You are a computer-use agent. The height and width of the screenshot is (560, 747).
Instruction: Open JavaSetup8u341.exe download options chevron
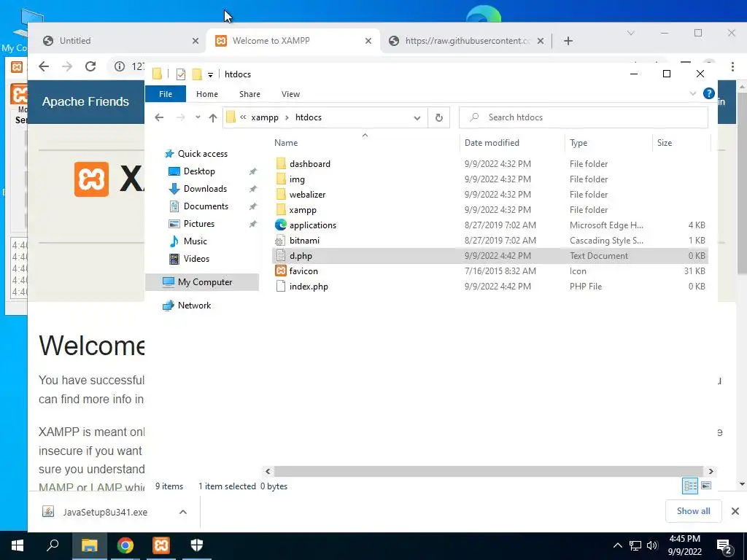pos(183,512)
